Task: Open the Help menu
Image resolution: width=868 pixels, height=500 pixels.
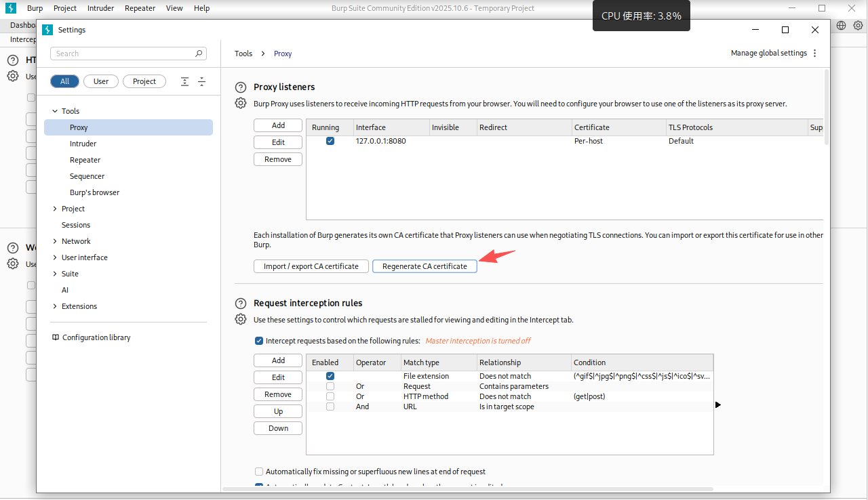Action: click(201, 8)
